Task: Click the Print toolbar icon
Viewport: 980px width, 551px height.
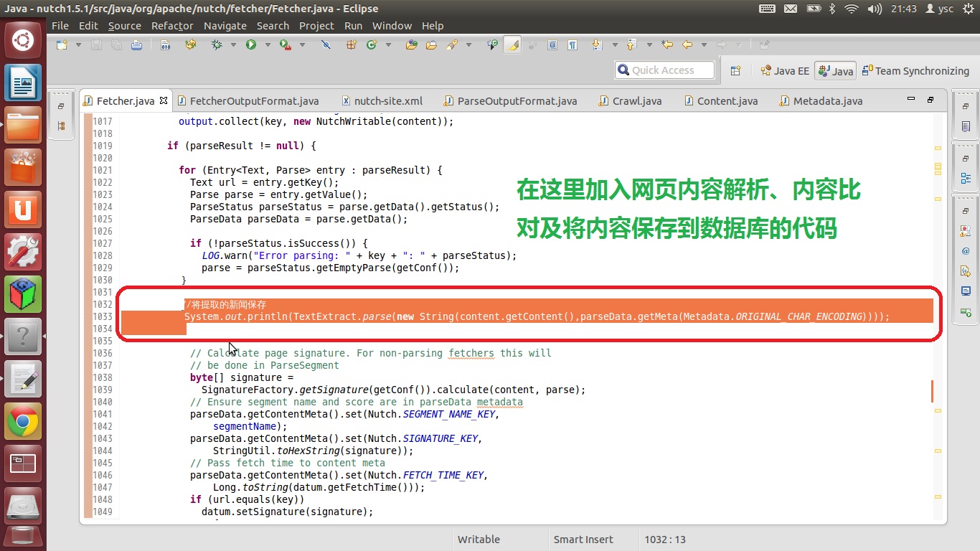Action: (137, 45)
